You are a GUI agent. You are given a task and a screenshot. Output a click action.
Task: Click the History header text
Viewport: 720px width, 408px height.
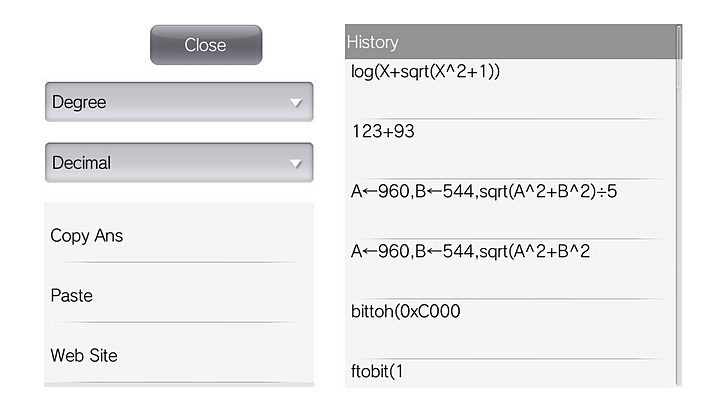(x=373, y=43)
